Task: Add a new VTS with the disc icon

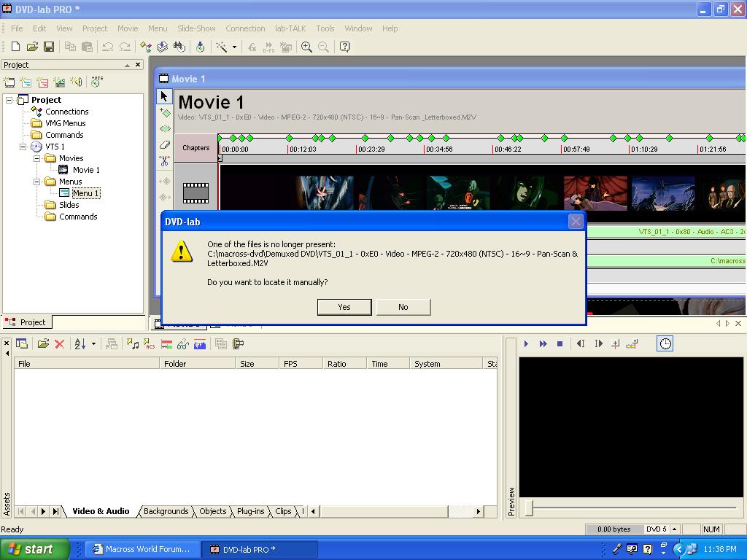Action: (97, 82)
